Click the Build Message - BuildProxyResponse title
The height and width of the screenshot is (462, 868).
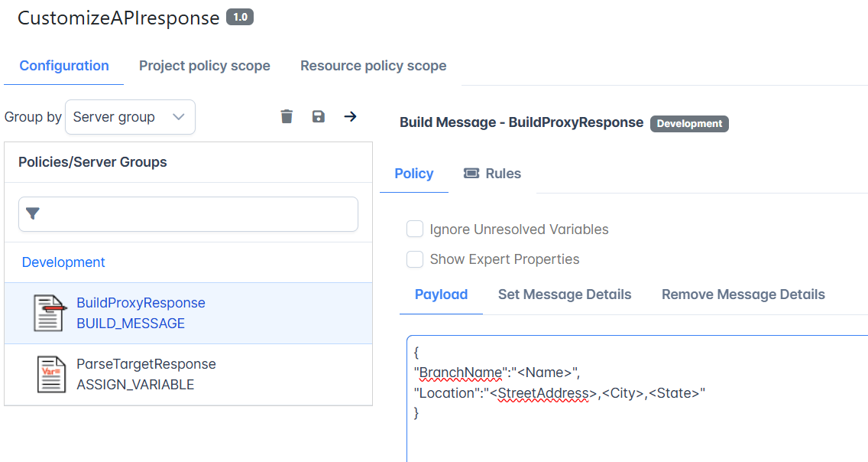[x=521, y=122]
